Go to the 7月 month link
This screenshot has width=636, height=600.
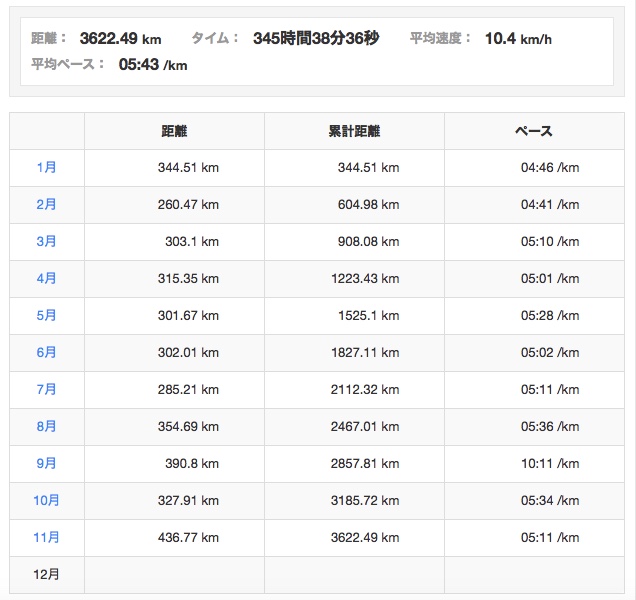coord(46,389)
